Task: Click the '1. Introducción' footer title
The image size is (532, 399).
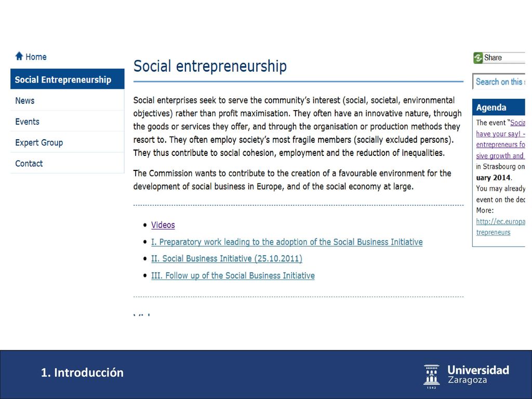Action: (82, 373)
